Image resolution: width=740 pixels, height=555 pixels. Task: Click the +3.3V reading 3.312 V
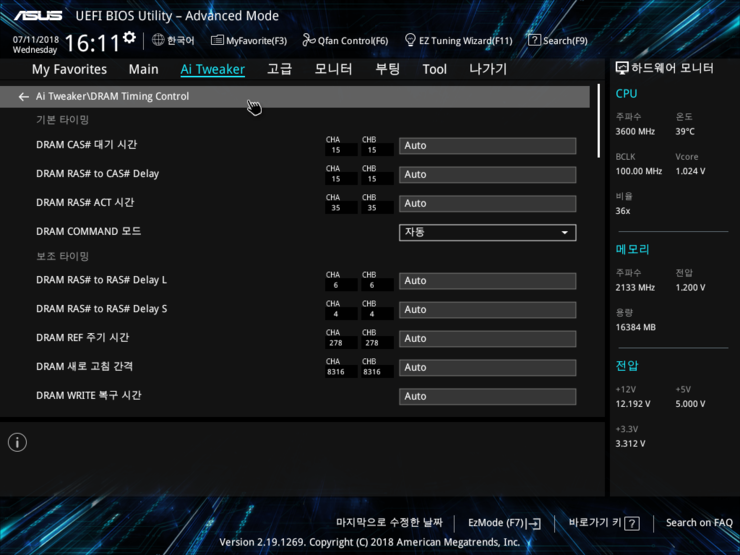coord(630,444)
